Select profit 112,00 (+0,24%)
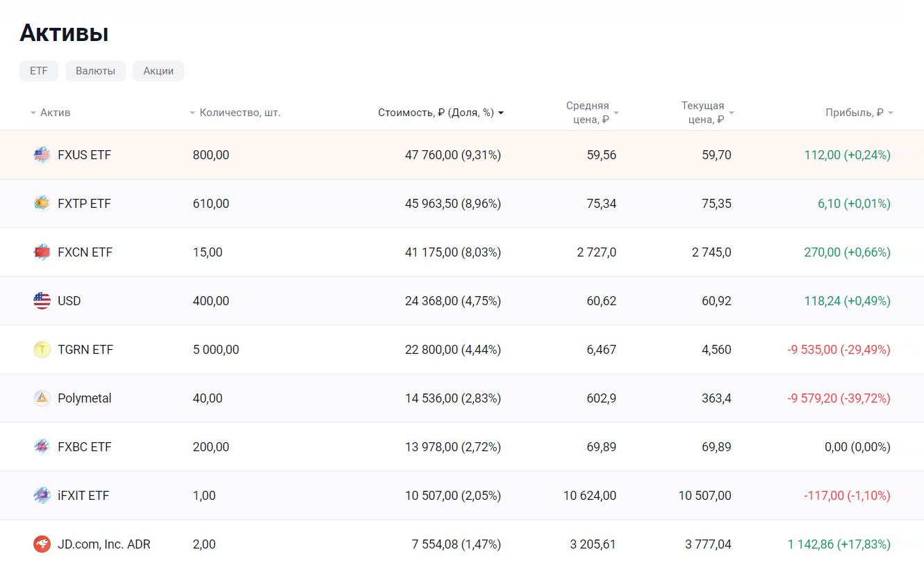 [848, 155]
